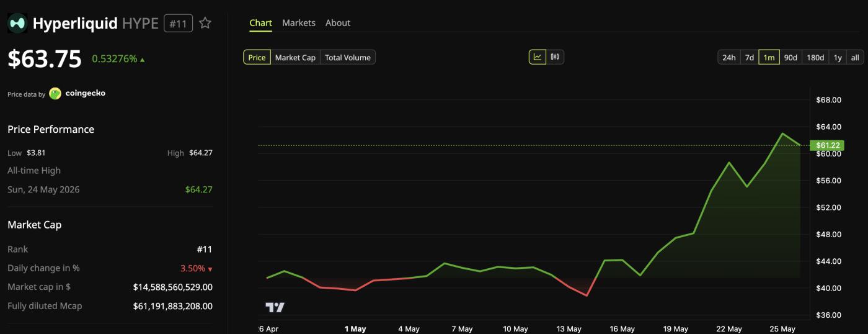Favorite Hyperliquid with the star icon

point(205,23)
